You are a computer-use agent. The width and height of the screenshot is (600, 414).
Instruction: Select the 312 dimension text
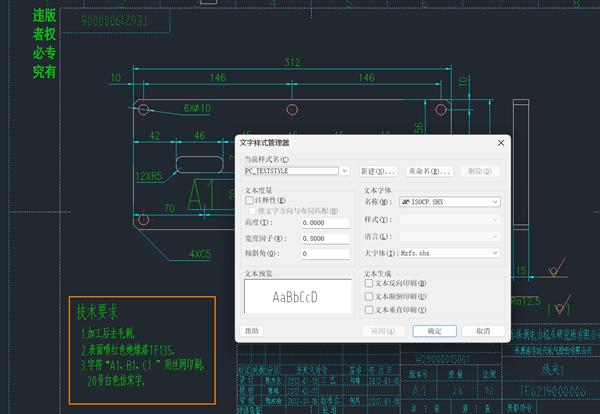coord(292,63)
